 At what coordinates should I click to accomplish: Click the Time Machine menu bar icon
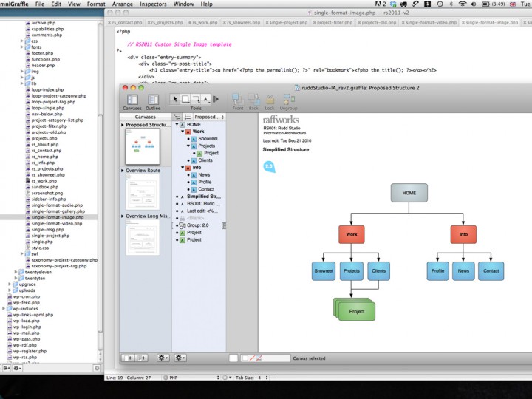(440, 4)
